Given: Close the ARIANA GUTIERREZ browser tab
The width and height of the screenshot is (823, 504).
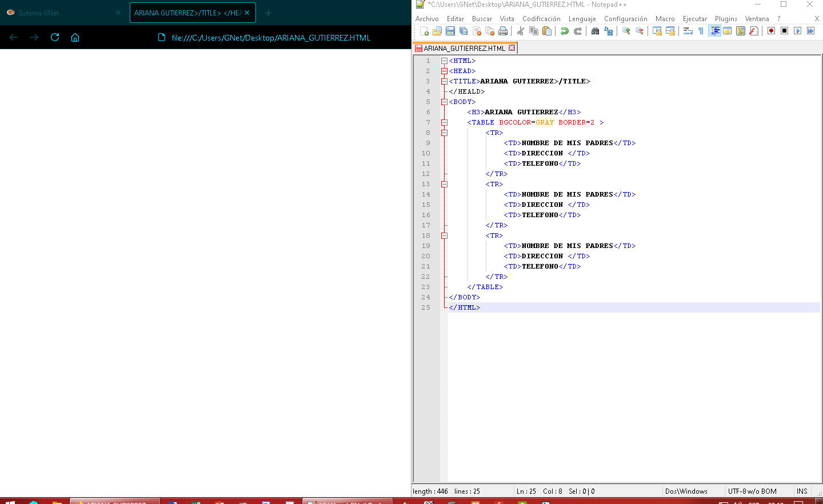Looking at the screenshot, I should coord(247,13).
